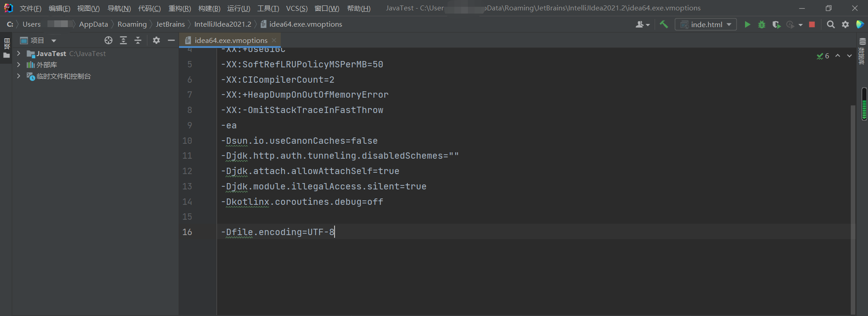Run the inde.html configuration
Viewport: 868px width, 316px height.
pos(747,24)
